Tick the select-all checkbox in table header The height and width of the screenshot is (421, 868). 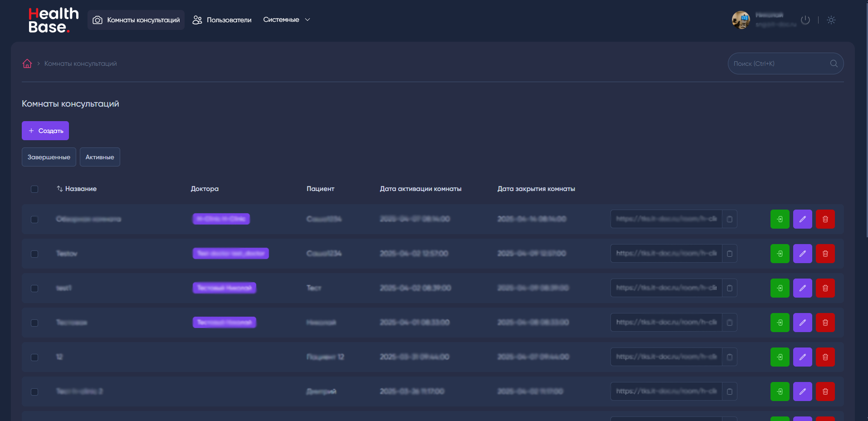34,189
